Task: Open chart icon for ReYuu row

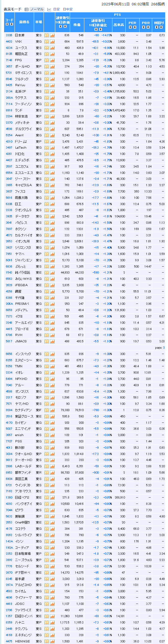Action: 52,85
